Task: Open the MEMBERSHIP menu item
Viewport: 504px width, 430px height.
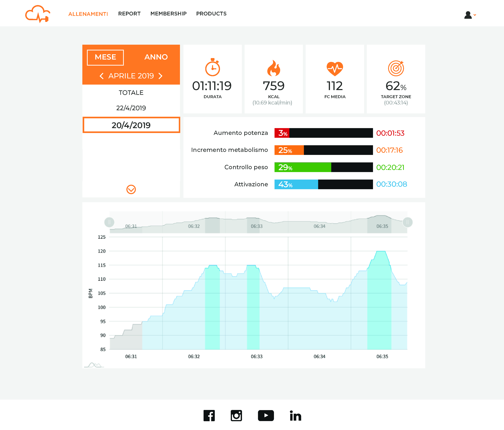Action: point(168,14)
